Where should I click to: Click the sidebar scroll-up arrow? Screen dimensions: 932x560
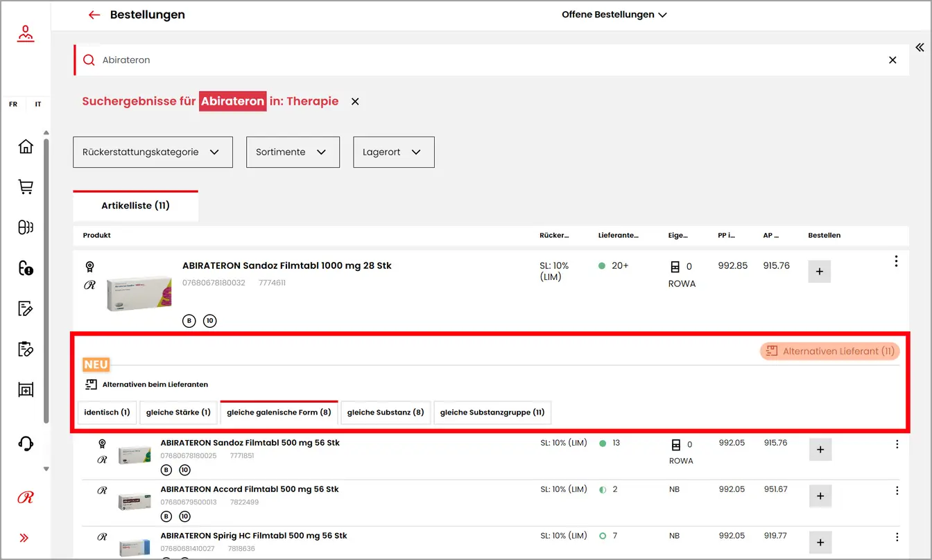tap(46, 132)
